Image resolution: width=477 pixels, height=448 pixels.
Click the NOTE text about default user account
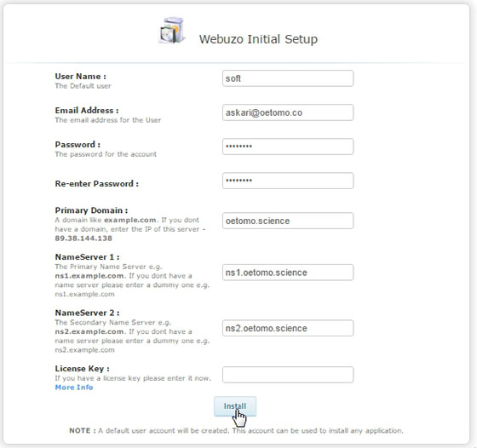coord(236,431)
